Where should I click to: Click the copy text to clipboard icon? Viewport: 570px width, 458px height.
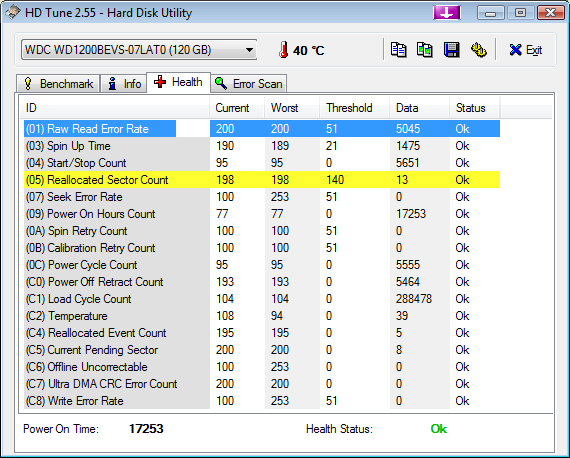coord(398,50)
